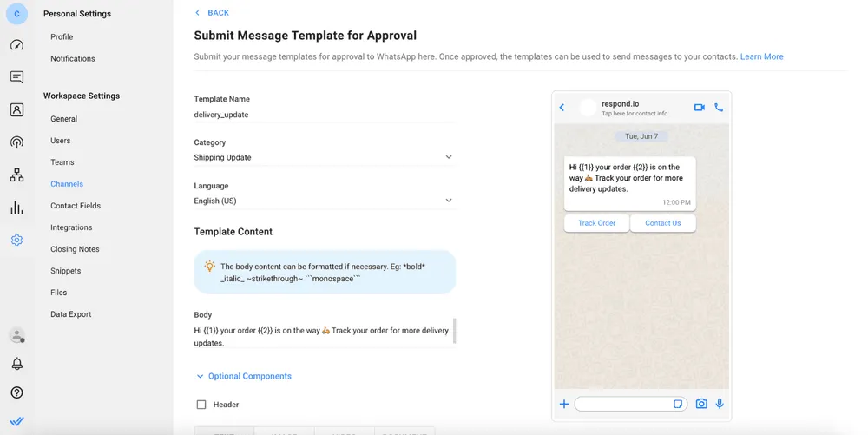Open the notifications bell icon
This screenshot has height=435, width=868.
[x=17, y=364]
